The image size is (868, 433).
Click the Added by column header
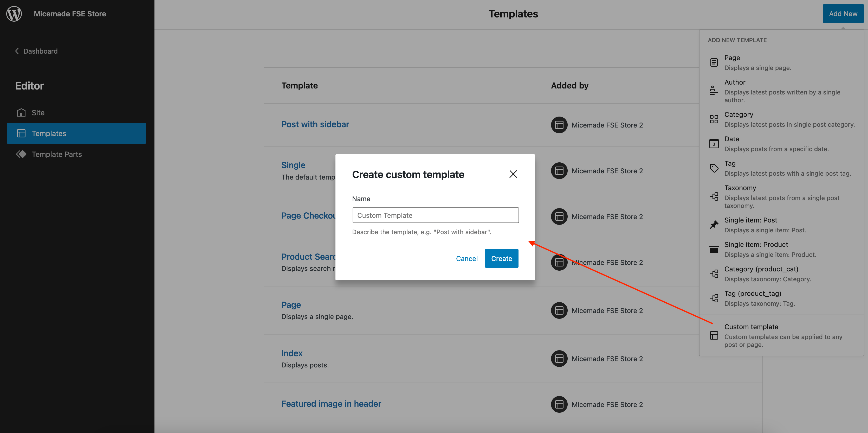(x=569, y=85)
